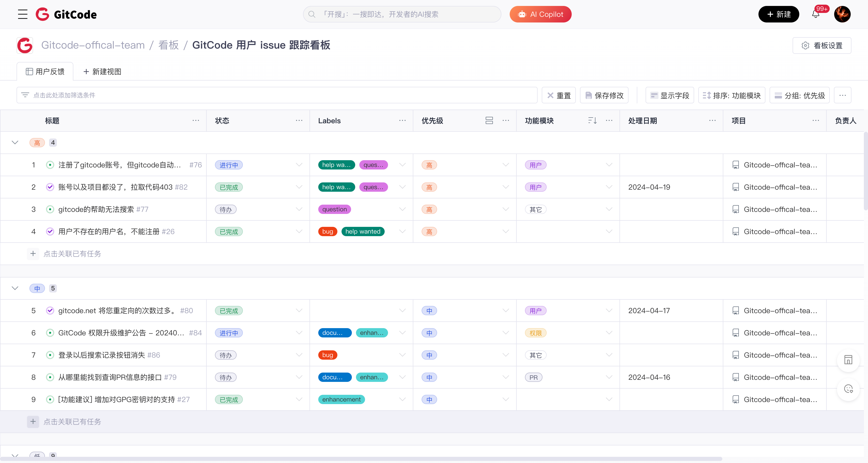Open 看板设置 board settings
Viewport: 868px width, 463px height.
tap(822, 45)
